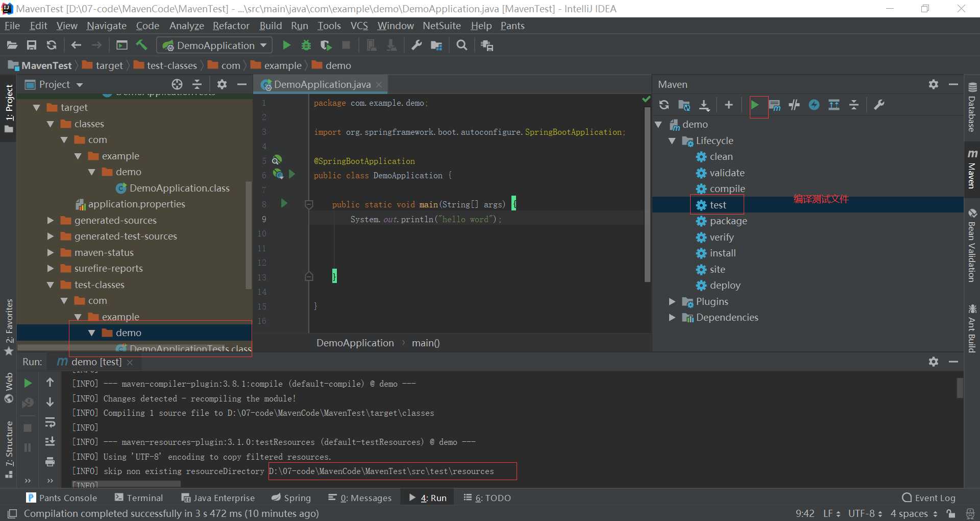The image size is (980, 521).
Task: Run DemoApplication with green play icon
Action: point(286,45)
